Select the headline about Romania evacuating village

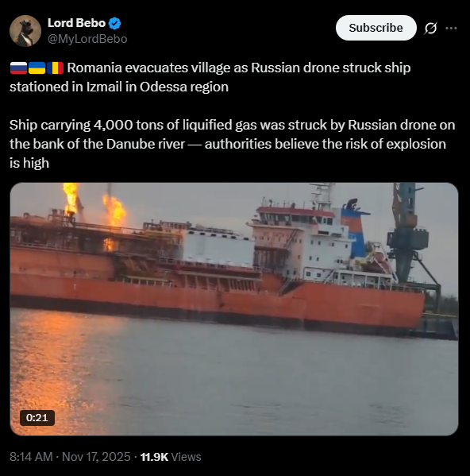pos(210,77)
